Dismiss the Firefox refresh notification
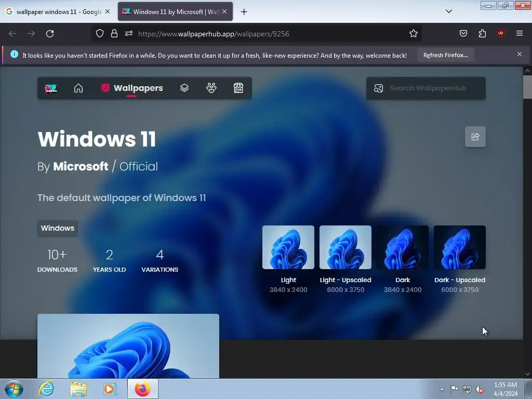Viewport: 532px width, 399px height. 520,54
